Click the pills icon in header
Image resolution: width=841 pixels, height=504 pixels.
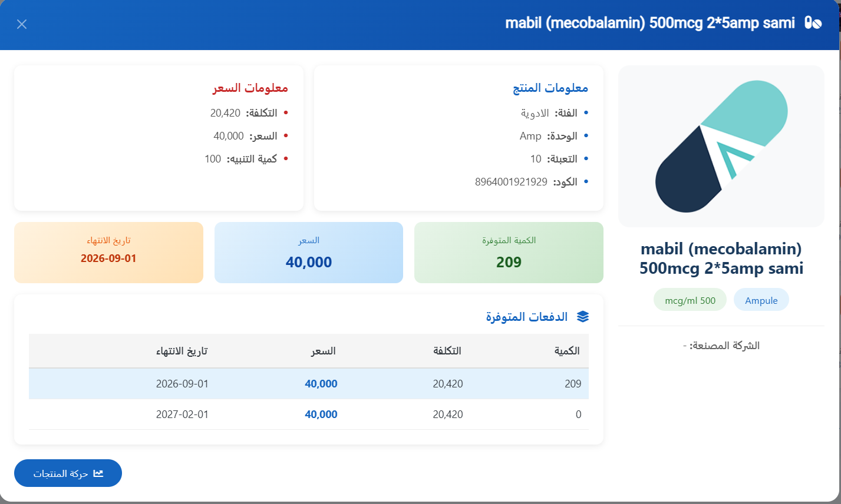(813, 23)
